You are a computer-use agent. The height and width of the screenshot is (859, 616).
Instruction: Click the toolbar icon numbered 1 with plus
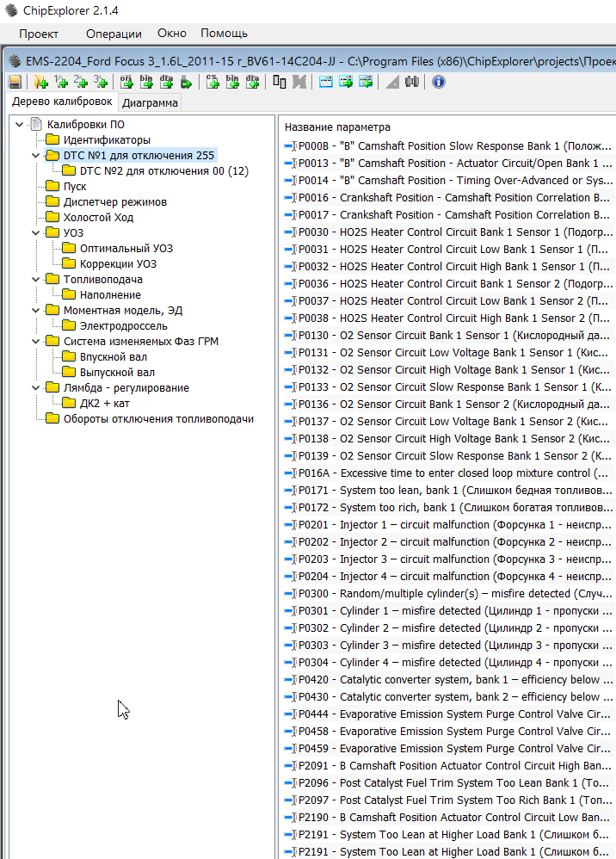pyautogui.click(x=61, y=82)
